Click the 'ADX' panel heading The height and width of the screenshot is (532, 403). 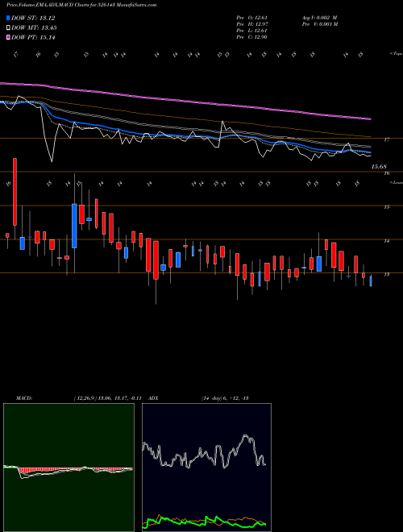[x=153, y=398]
